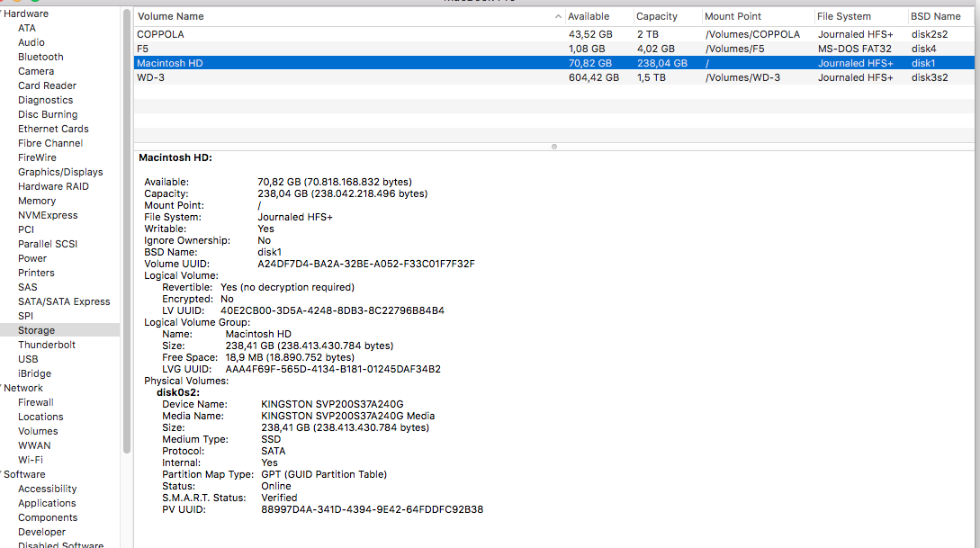Open Accessibility under Software
Image resolution: width=980 pixels, height=548 pixels.
coord(48,489)
